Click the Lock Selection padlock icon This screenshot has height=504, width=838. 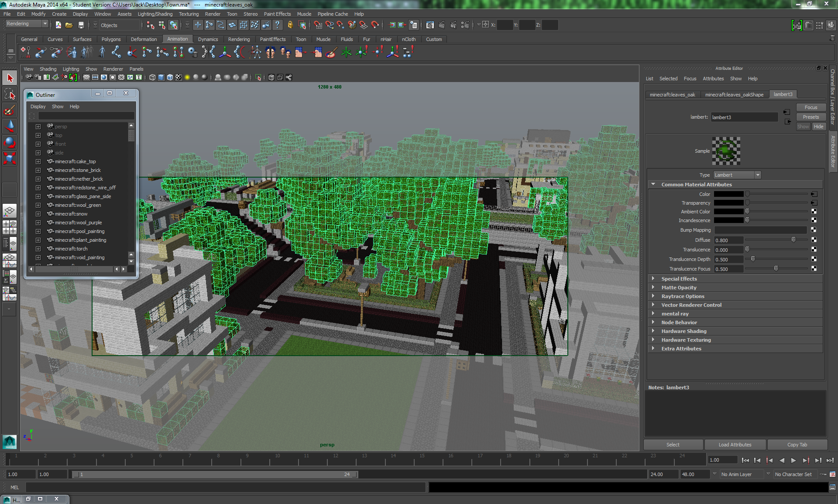click(290, 25)
